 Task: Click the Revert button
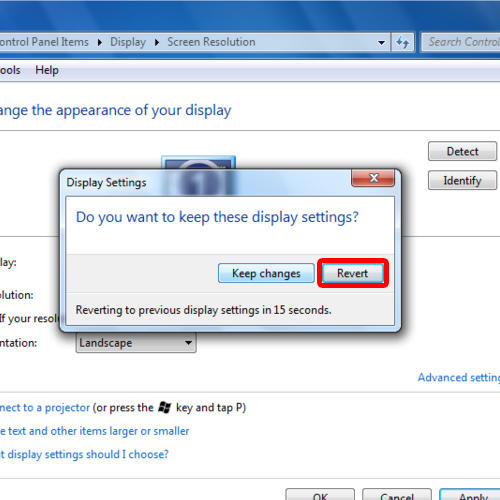(353, 273)
